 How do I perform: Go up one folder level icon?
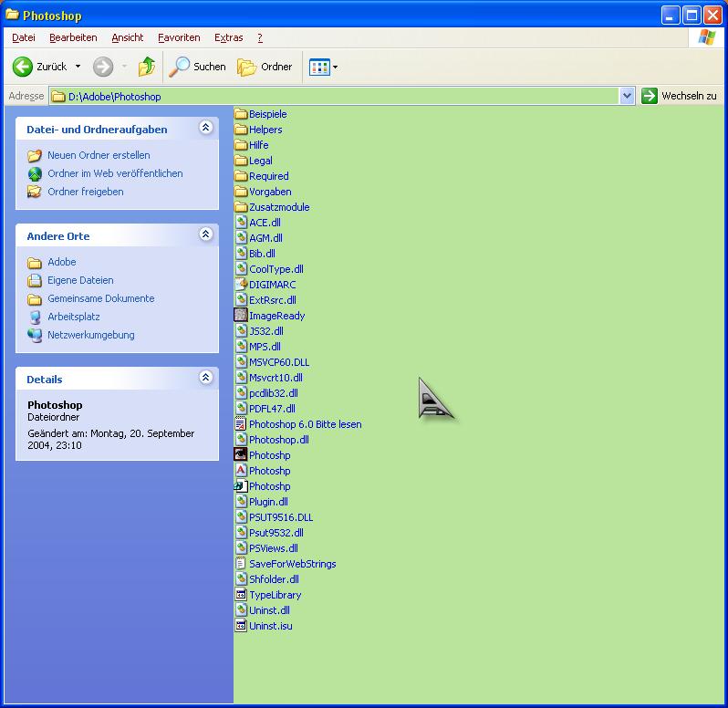(147, 67)
